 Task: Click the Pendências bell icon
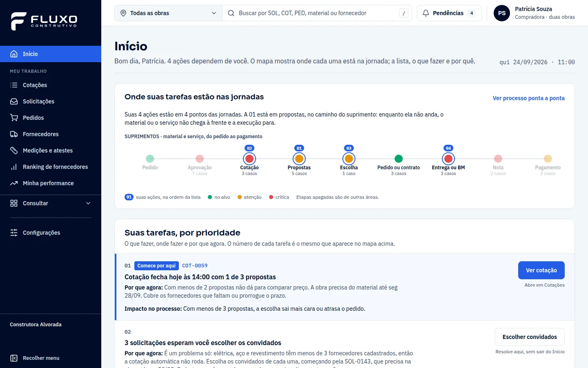(426, 13)
